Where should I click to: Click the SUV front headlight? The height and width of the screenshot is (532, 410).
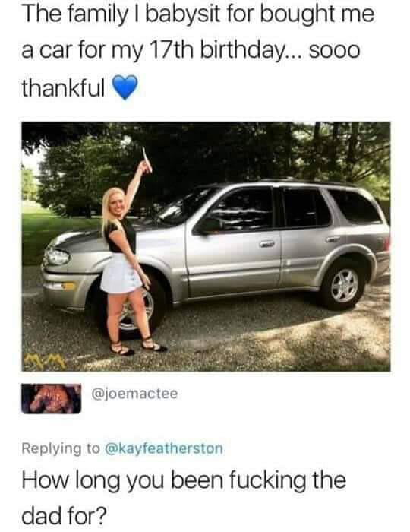click(x=57, y=257)
